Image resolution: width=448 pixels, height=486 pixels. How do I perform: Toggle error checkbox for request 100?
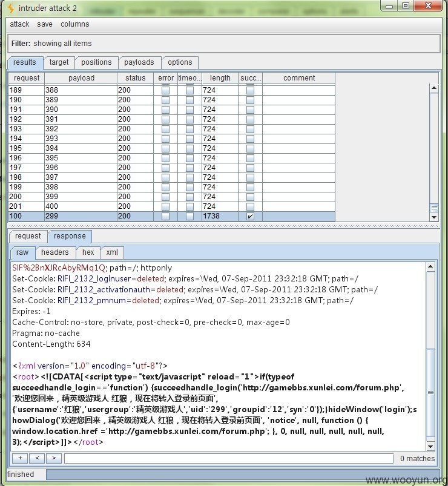click(165, 216)
